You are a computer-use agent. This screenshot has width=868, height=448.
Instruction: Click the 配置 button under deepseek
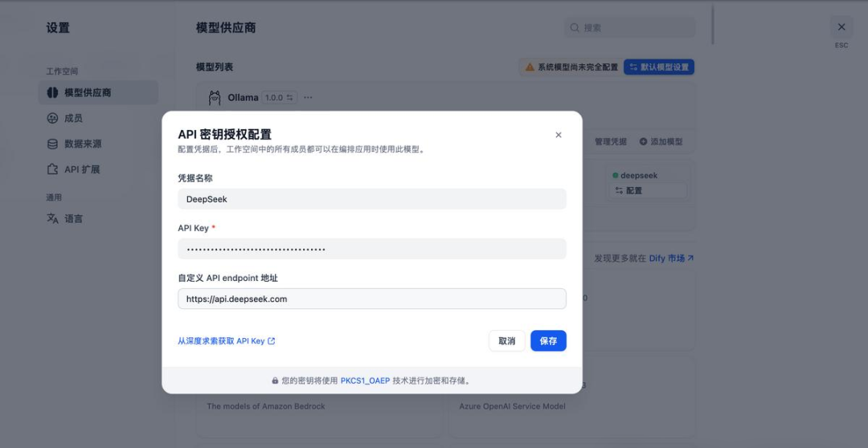coord(648,191)
